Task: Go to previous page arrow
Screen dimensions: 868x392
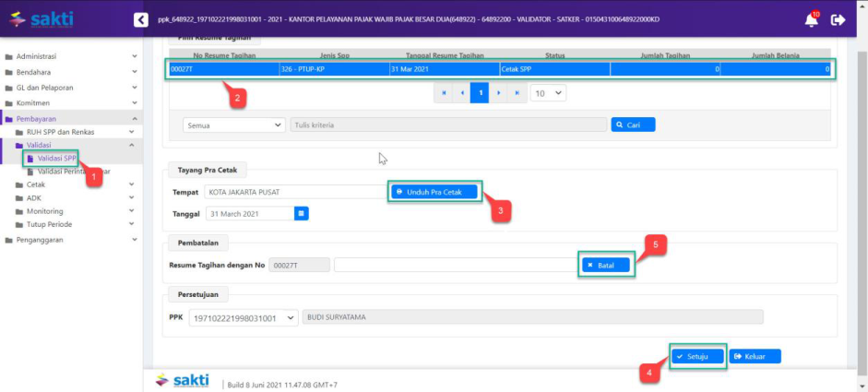Action: 461,93
